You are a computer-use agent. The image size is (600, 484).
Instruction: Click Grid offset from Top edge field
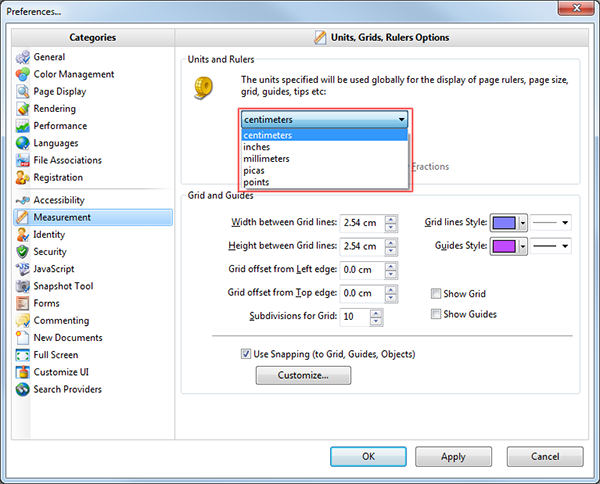(362, 293)
